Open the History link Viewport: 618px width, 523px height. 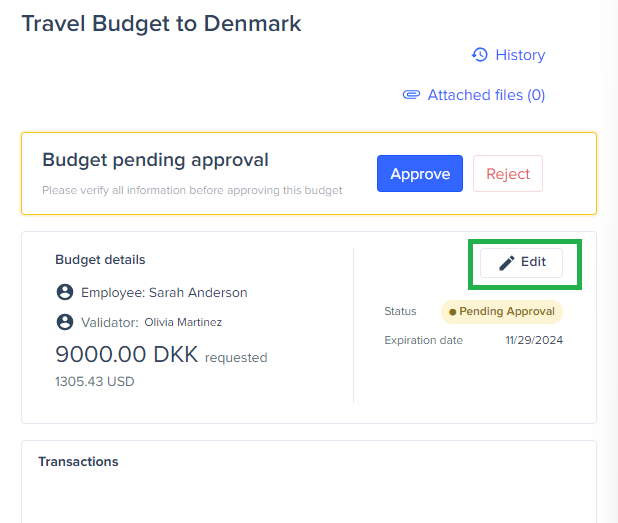point(519,55)
